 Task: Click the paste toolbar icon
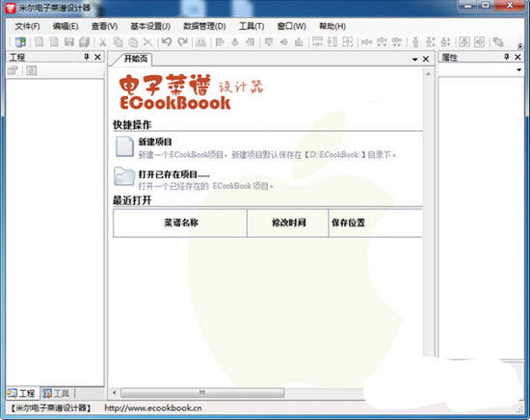[133, 41]
